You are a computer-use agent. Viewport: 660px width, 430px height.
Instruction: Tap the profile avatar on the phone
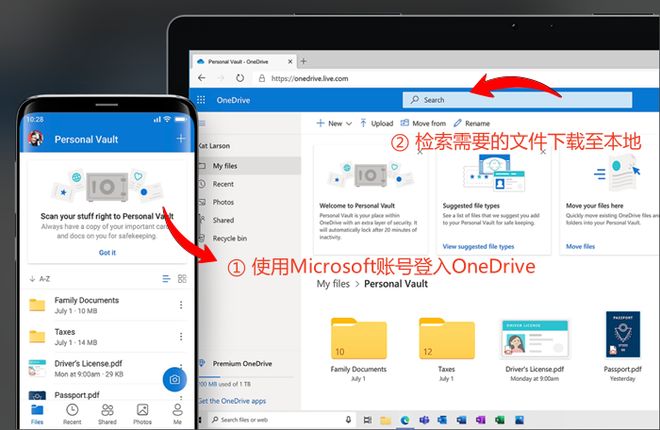(36, 138)
